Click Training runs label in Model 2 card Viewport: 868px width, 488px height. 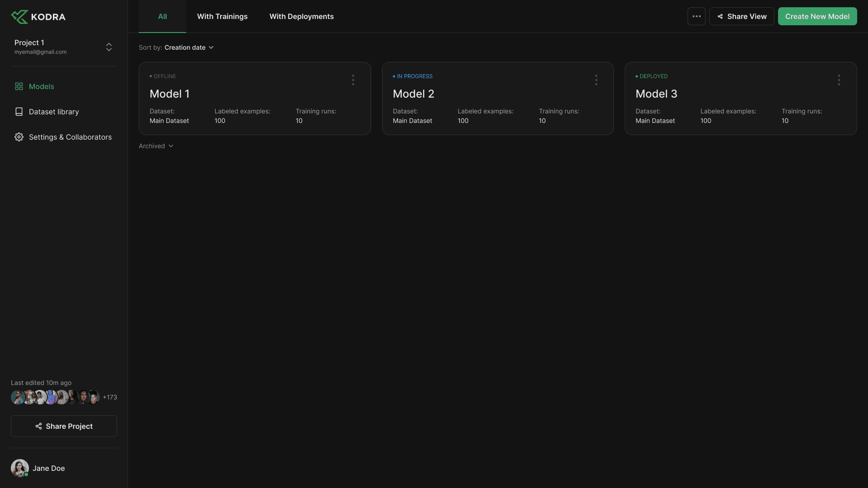point(559,111)
